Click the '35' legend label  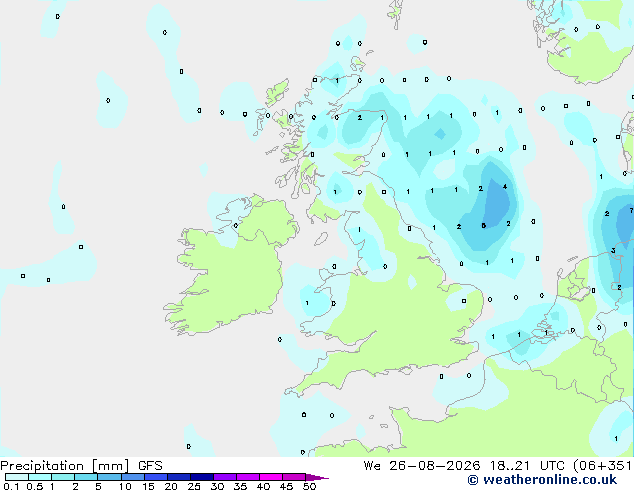point(240,486)
